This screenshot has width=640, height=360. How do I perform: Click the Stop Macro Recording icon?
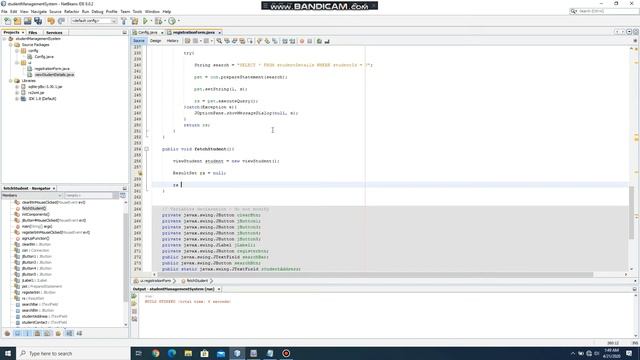coord(309,41)
